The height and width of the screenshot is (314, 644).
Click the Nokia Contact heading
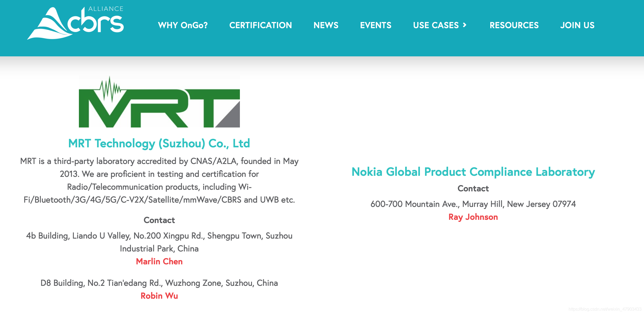[473, 188]
